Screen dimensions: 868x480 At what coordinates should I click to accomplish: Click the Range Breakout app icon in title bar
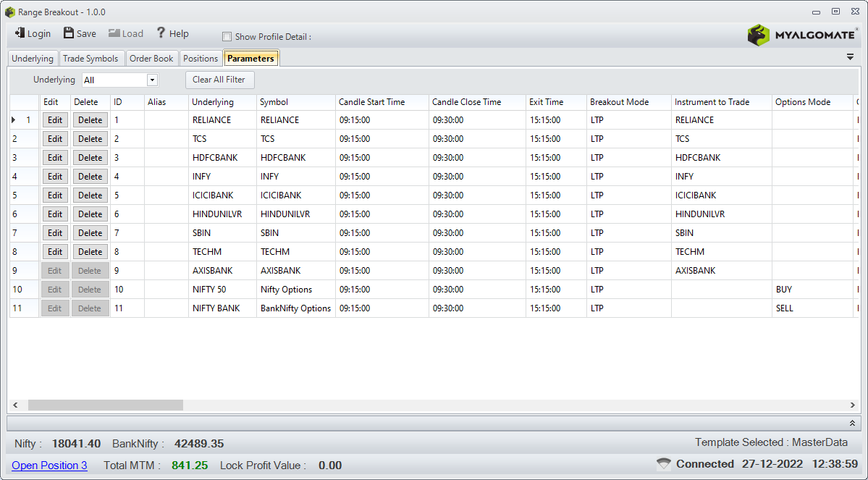click(x=10, y=12)
